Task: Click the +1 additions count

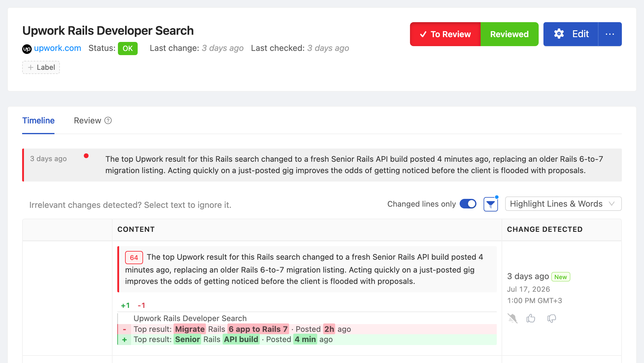Action: 125,305
